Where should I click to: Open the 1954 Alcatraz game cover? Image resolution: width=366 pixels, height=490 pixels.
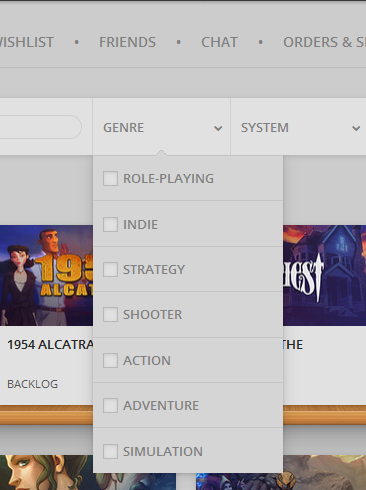coord(46,275)
